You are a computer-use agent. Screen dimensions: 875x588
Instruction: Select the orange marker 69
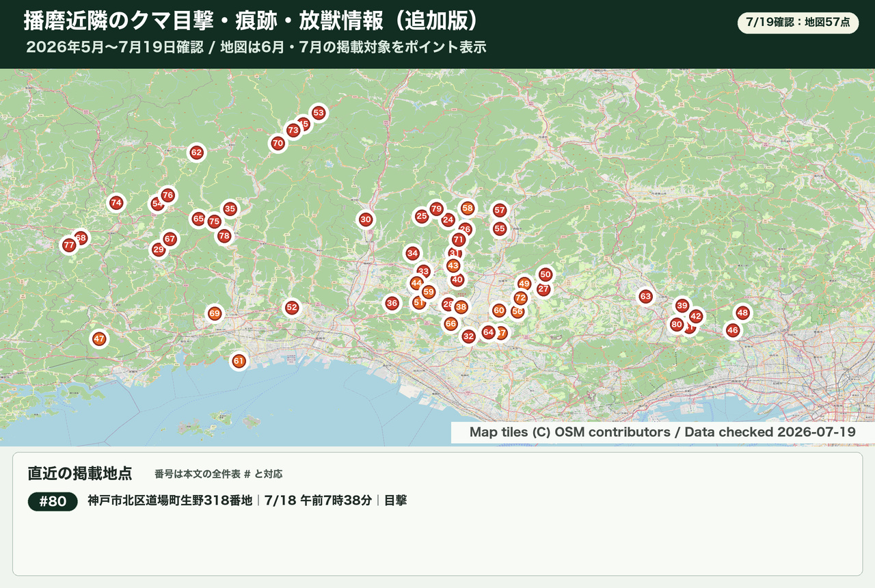(x=215, y=314)
